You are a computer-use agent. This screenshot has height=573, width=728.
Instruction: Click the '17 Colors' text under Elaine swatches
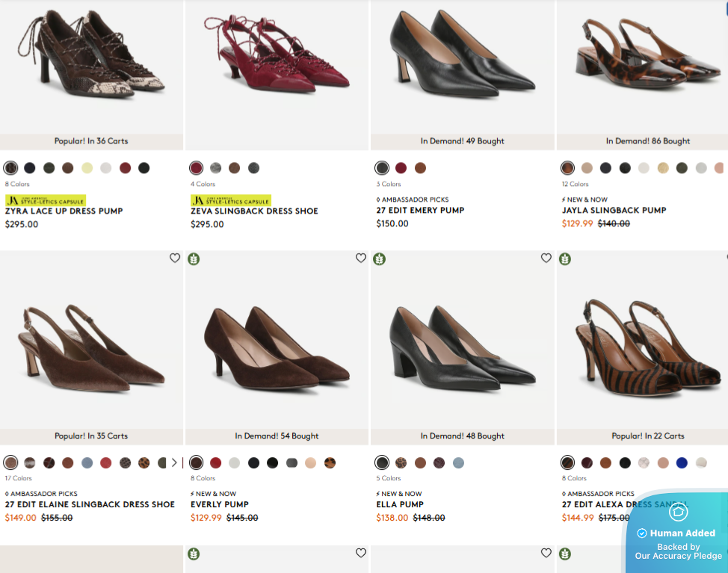coord(19,478)
